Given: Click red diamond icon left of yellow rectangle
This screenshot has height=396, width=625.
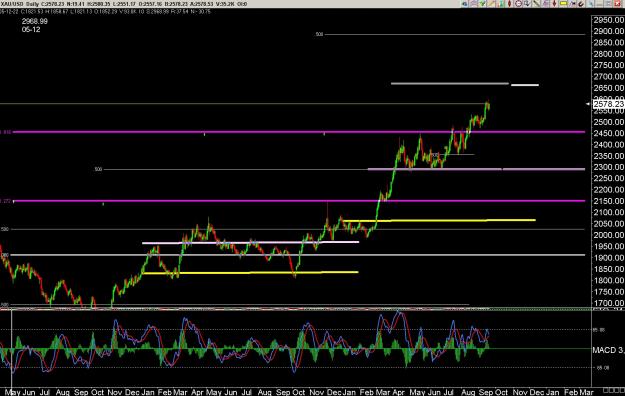Looking at the screenshot, I should click(554, 4).
